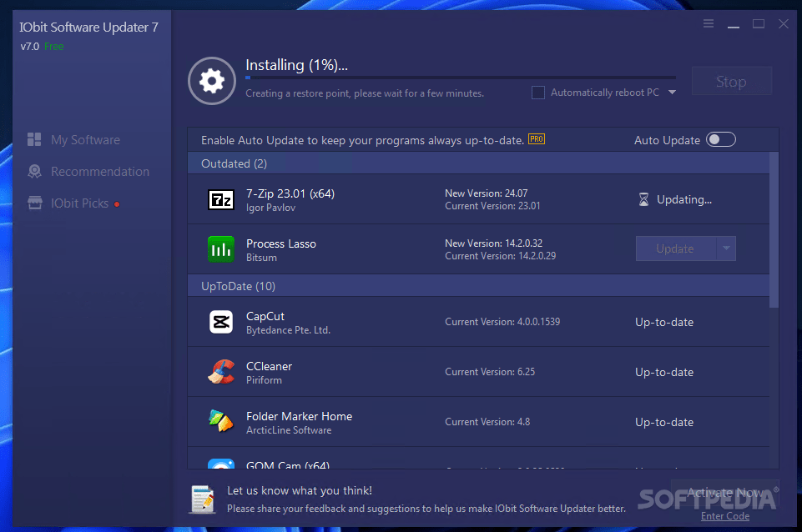Screen dimensions: 802x532
Task: Click the Recommendation badge icon
Action: 34,171
